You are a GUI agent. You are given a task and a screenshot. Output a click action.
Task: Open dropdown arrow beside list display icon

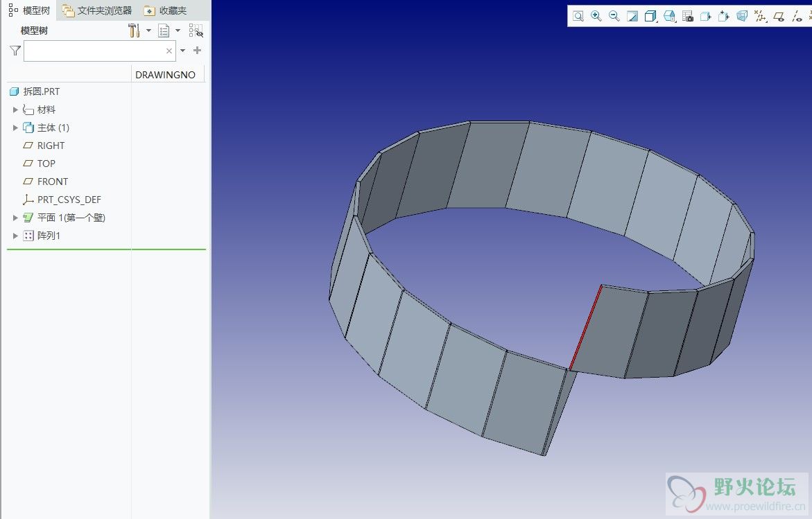point(178,30)
